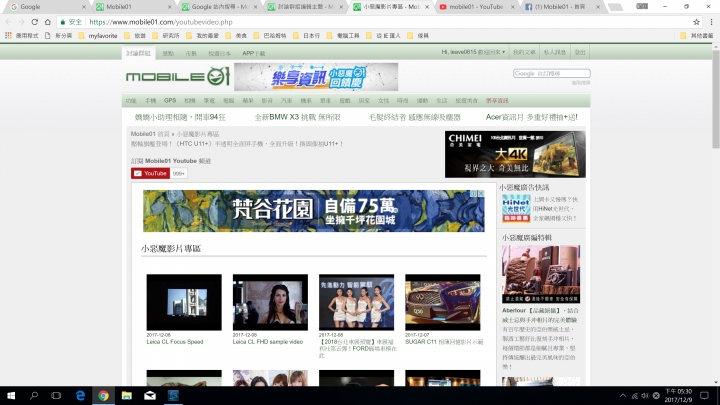Select the GPS category in green nav bar
The height and width of the screenshot is (405, 720).
click(170, 101)
